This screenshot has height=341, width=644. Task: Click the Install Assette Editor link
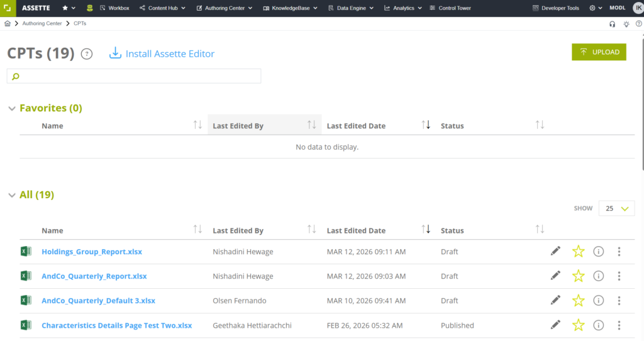tap(162, 54)
